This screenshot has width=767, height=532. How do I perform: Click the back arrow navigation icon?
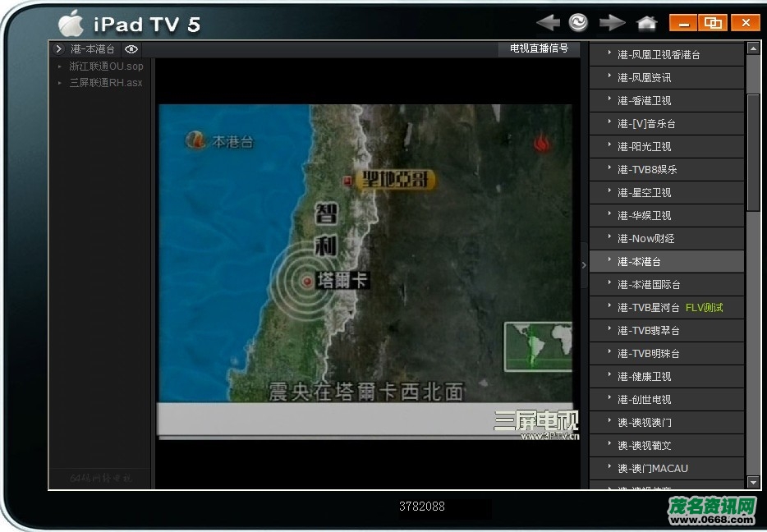tap(548, 23)
